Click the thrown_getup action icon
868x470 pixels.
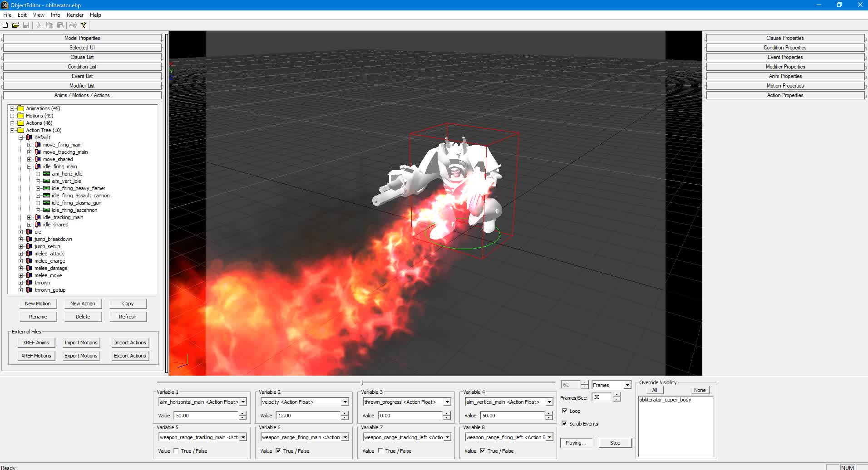(29, 290)
